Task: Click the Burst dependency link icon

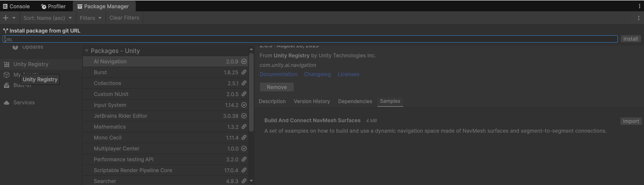Action: click(x=244, y=72)
